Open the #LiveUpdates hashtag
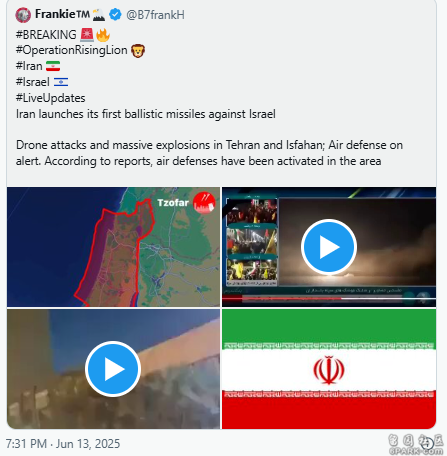447x456 pixels. point(50,98)
